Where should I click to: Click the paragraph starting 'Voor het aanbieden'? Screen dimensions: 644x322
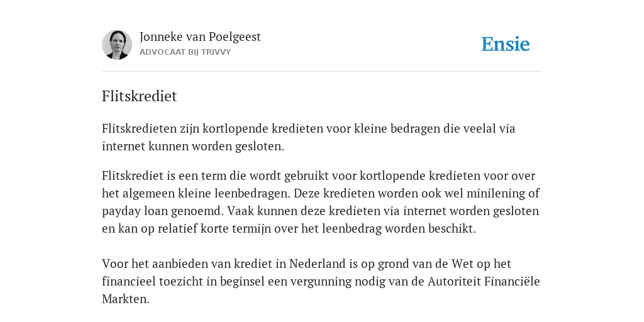[x=321, y=281]
